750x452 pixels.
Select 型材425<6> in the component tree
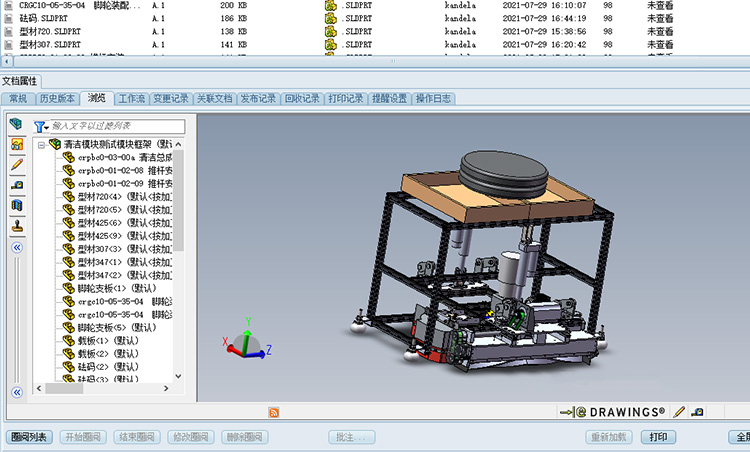pos(124,223)
